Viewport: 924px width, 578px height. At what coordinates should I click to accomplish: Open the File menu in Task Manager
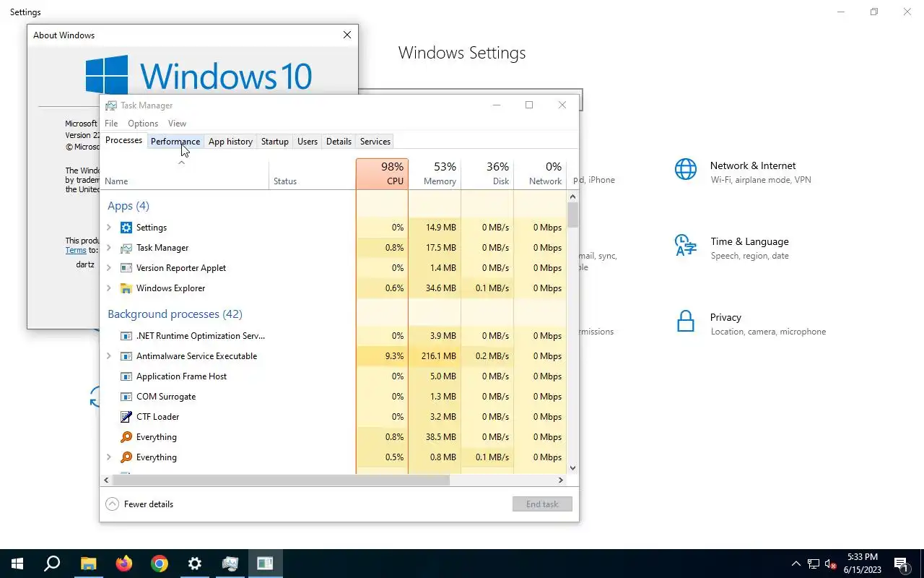[111, 124]
